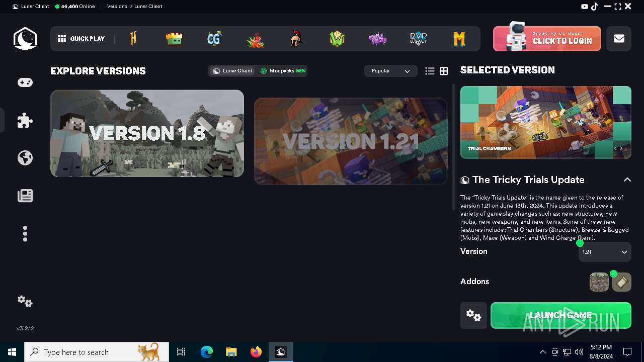
Task: Show next Trial Chambers banner image
Action: pyautogui.click(x=622, y=148)
